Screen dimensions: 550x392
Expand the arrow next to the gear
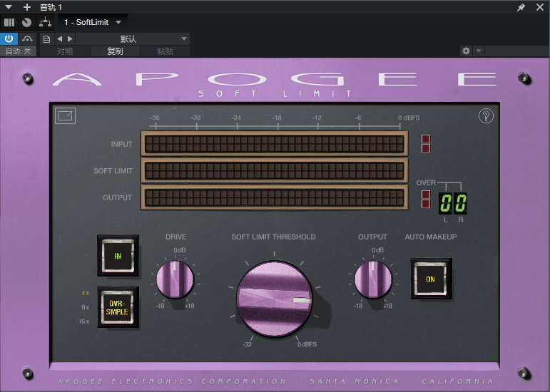click(479, 51)
